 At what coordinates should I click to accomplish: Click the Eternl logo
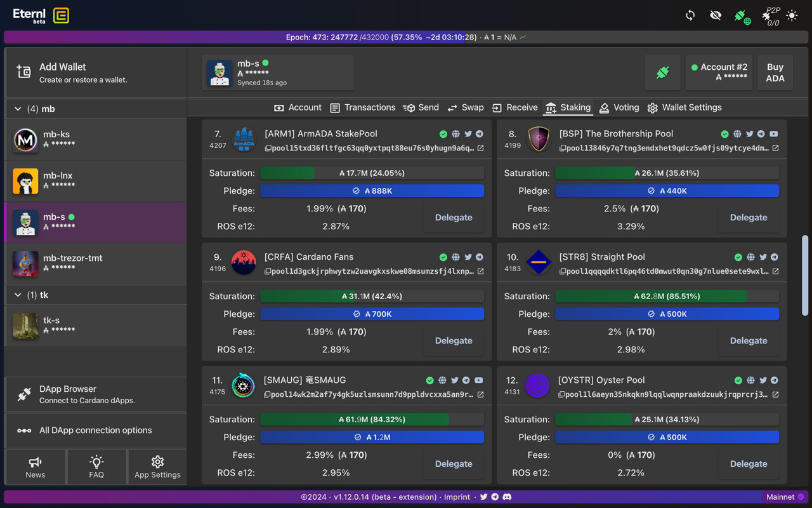(x=41, y=16)
